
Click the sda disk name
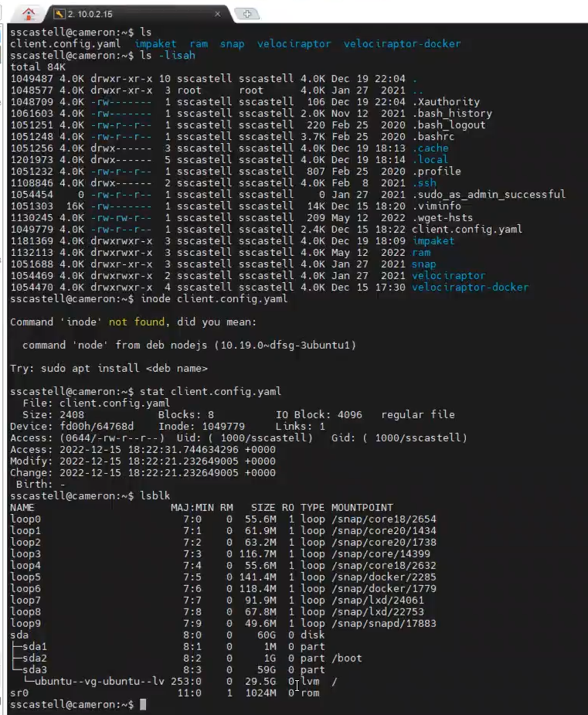19,635
